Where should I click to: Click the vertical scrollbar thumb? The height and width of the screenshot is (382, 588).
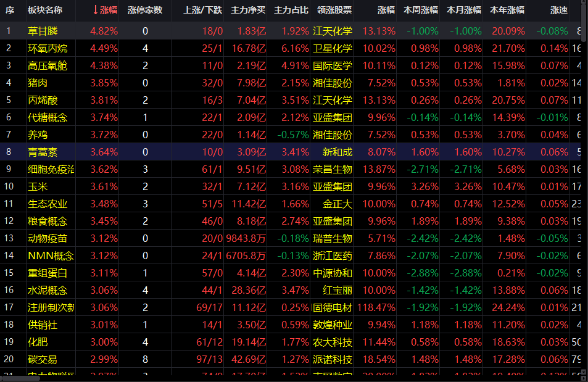click(584, 22)
